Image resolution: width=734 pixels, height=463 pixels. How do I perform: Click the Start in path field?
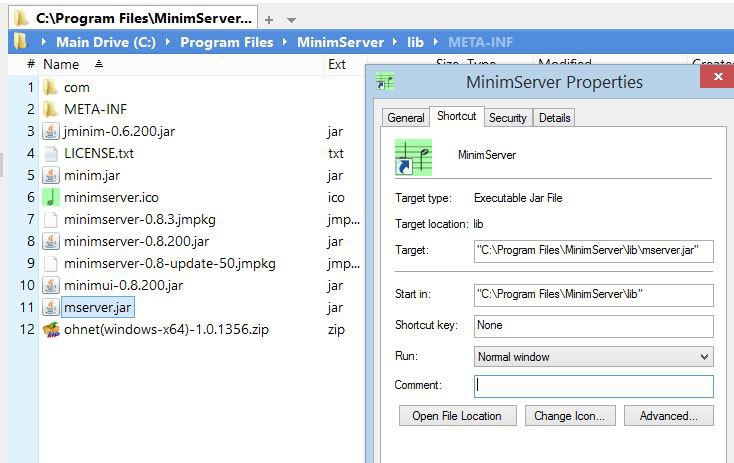pyautogui.click(x=594, y=295)
